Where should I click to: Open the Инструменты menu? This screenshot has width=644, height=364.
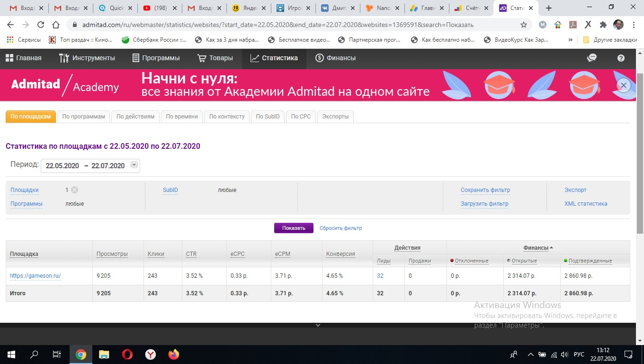[87, 58]
